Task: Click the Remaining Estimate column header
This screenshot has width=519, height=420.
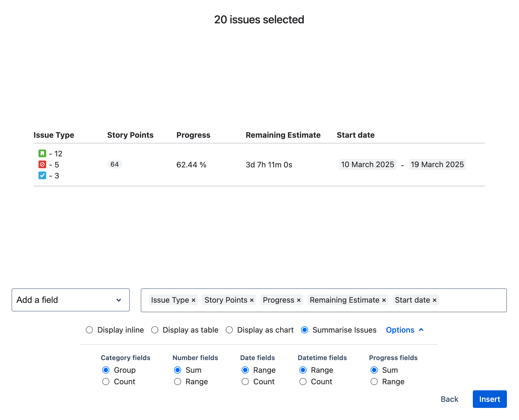Action: [x=283, y=135]
